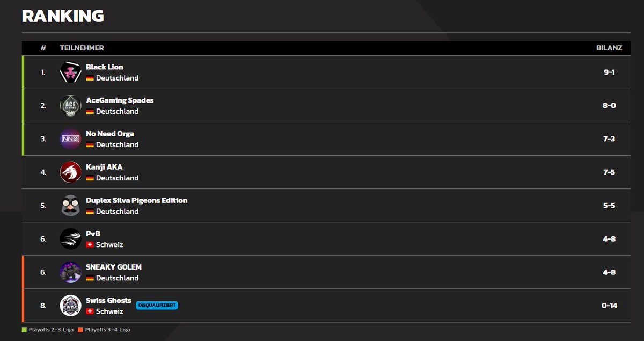The image size is (644, 341).
Task: Click AceGaming Spades' 8-0 record
Action: 609,106
